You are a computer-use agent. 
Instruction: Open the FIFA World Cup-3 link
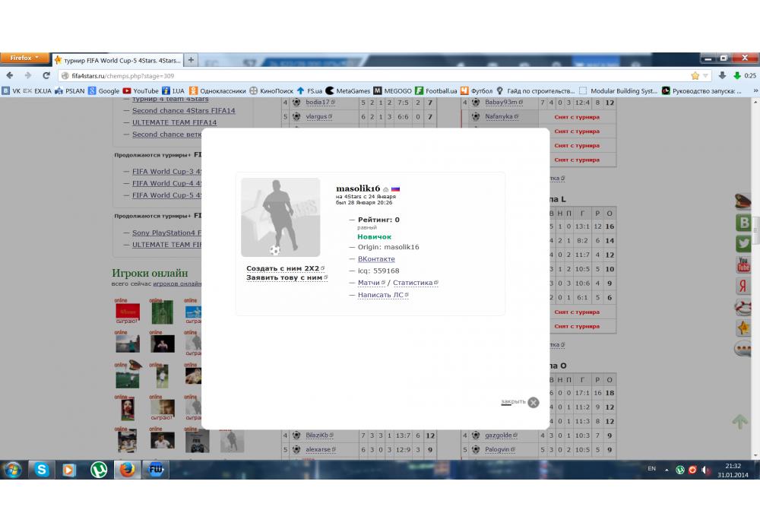[166, 172]
